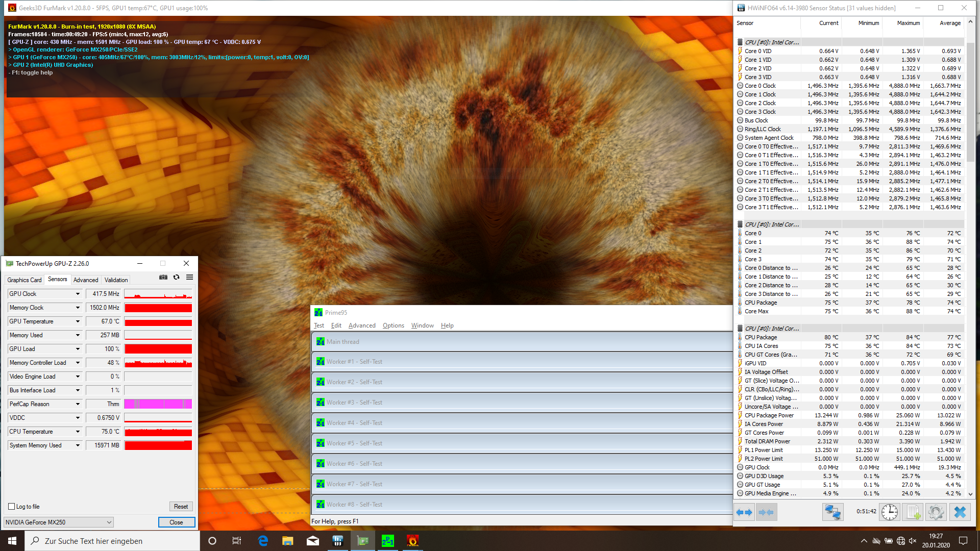Switch to the Graphics Card tab
The image size is (980, 551).
[24, 280]
